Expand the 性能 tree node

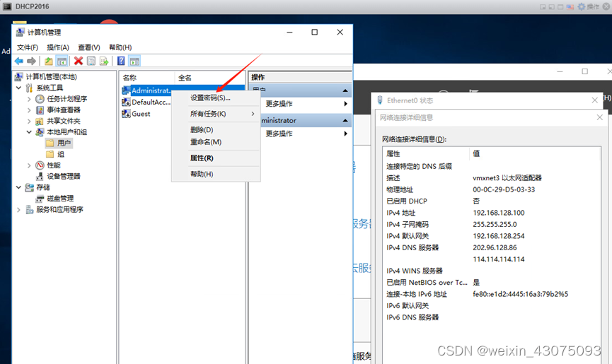click(29, 165)
